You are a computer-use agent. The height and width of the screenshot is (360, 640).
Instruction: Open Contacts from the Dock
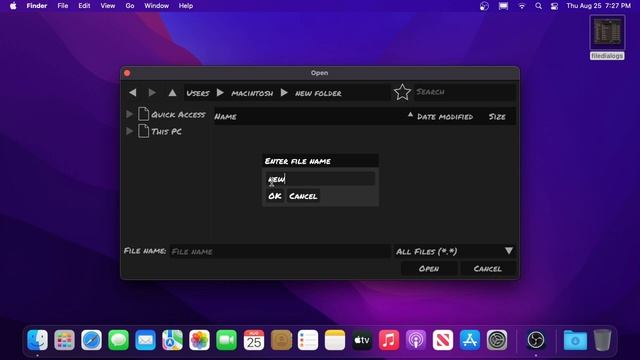pos(281,340)
